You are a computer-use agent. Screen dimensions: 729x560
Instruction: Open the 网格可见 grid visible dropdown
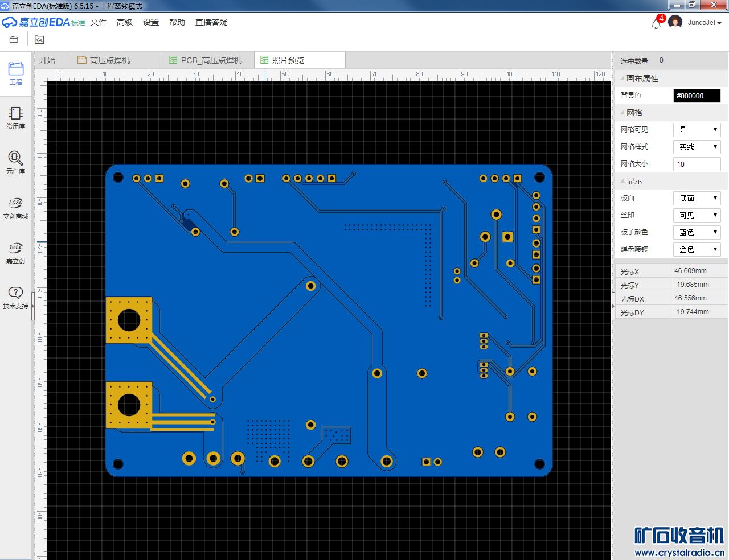[x=697, y=130]
